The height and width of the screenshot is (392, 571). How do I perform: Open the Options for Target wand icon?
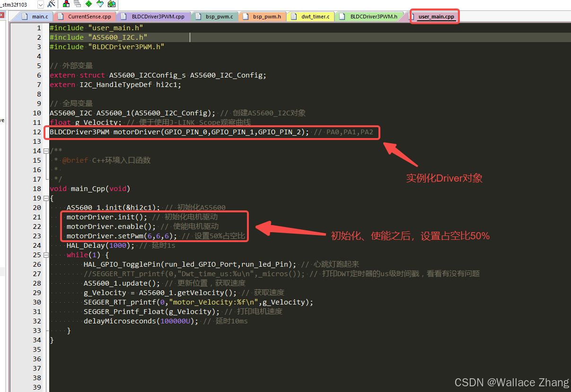point(51,4)
